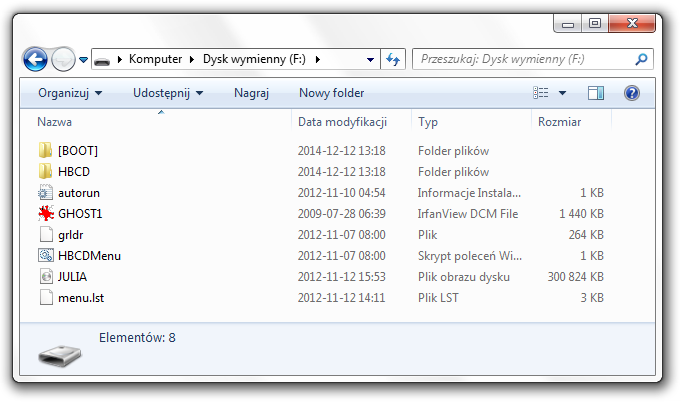
Task: Click the red IrfanView icon of GHOST1
Action: [x=46, y=214]
